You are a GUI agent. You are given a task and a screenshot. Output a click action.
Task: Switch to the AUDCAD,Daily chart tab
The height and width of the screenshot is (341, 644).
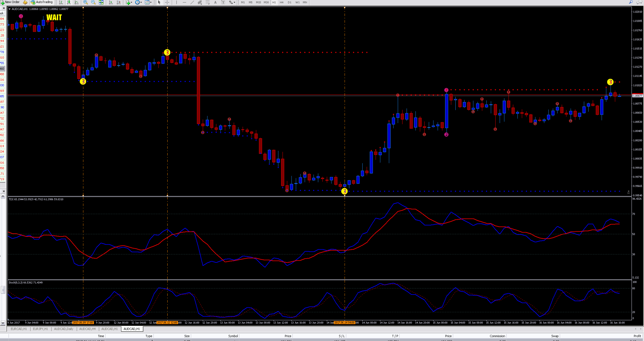tap(64, 329)
